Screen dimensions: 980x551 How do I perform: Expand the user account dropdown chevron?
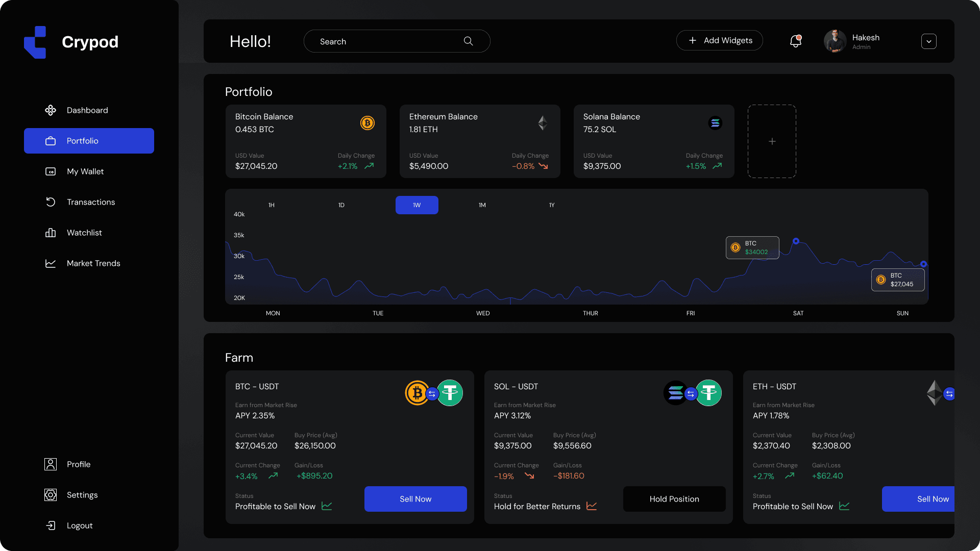pyautogui.click(x=928, y=41)
